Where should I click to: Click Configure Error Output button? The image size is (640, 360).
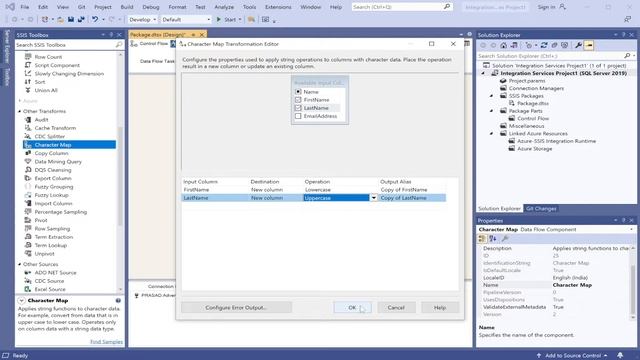pos(236,307)
